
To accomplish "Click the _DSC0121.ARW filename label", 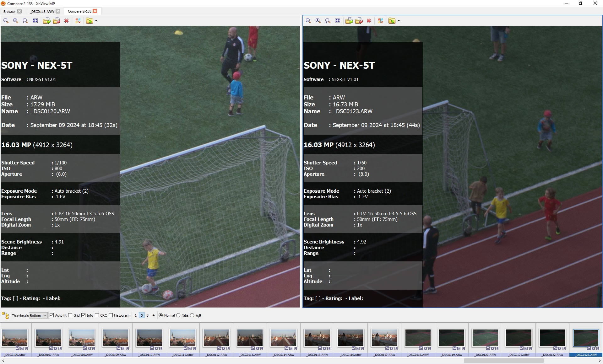I will click(x=519, y=355).
